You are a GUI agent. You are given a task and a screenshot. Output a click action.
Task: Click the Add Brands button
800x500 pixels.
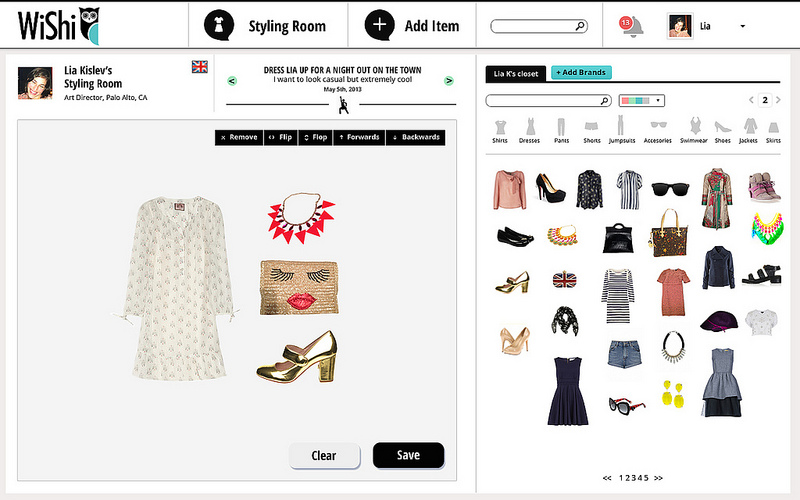[581, 73]
